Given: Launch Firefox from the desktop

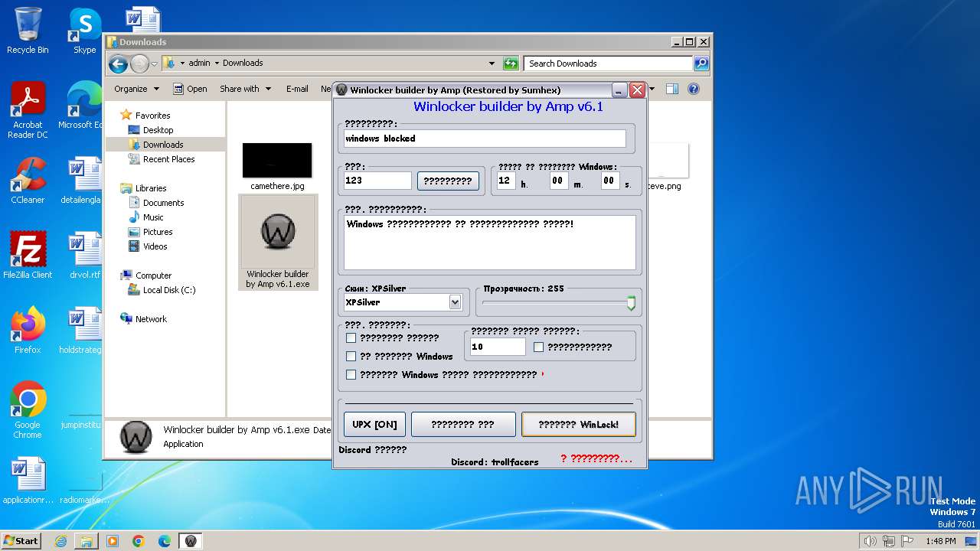Looking at the screenshot, I should click(x=28, y=331).
